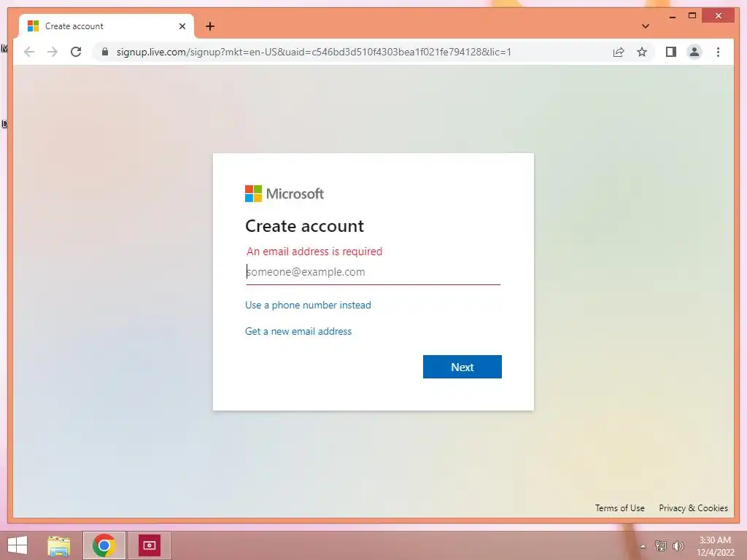Select the Create account tab
Screen dimensions: 747x560
point(107,26)
